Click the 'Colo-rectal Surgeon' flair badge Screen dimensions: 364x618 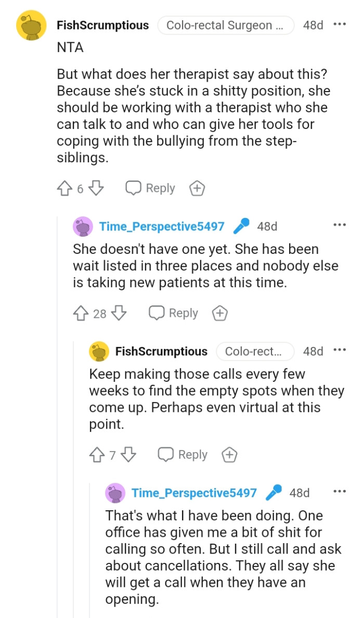tap(226, 24)
